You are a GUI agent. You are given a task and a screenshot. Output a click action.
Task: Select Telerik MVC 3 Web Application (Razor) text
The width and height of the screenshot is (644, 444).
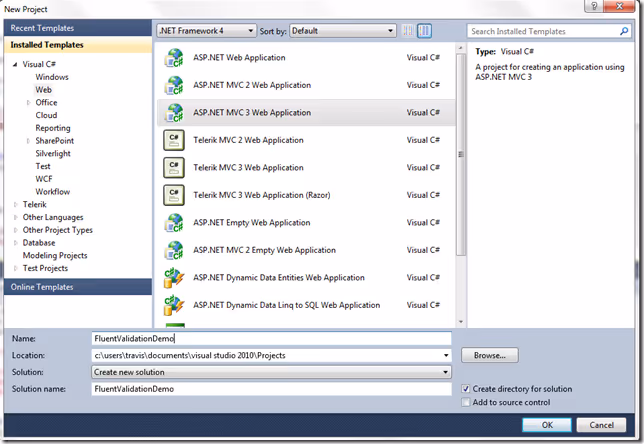pos(262,195)
